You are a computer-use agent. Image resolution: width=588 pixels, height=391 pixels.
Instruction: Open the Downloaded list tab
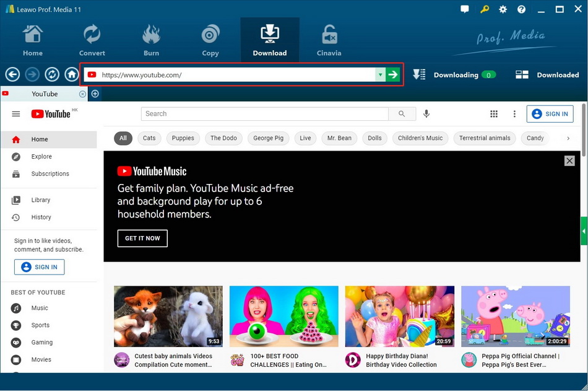tap(547, 75)
